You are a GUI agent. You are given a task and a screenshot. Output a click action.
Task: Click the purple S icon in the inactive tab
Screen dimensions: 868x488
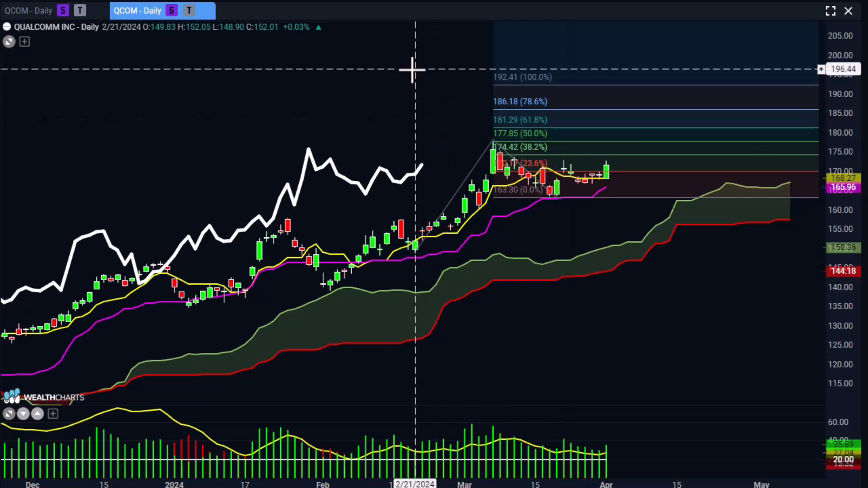coord(63,10)
